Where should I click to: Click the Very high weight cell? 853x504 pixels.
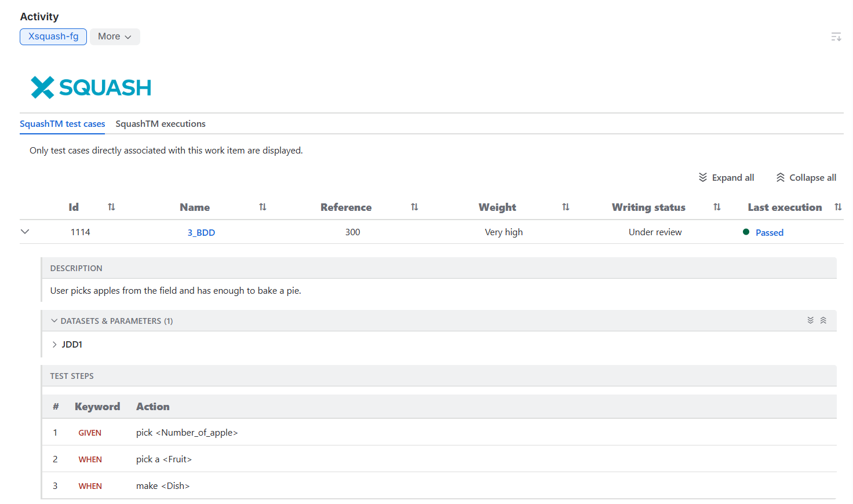click(x=504, y=232)
